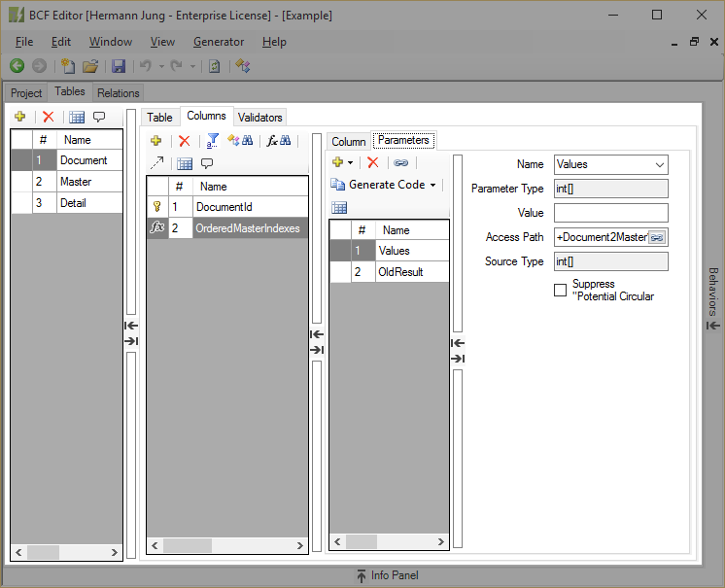Click the Parameter Type field

pos(610,189)
